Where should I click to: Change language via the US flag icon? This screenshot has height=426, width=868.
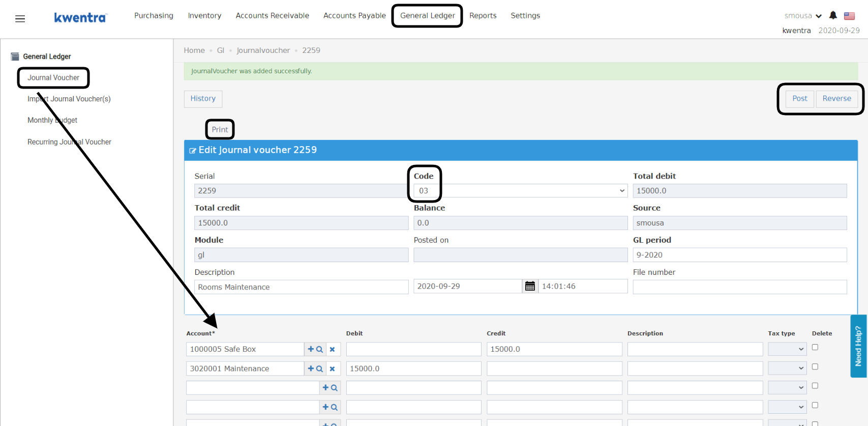coord(849,16)
